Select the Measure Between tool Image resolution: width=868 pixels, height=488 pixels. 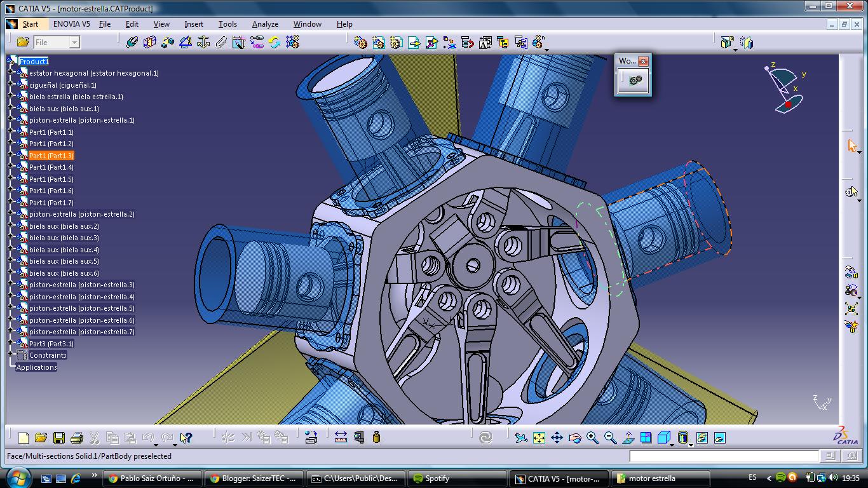(341, 437)
